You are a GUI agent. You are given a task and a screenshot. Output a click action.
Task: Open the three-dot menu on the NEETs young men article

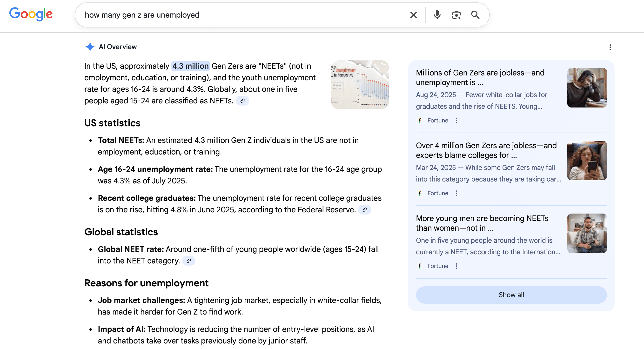457,266
